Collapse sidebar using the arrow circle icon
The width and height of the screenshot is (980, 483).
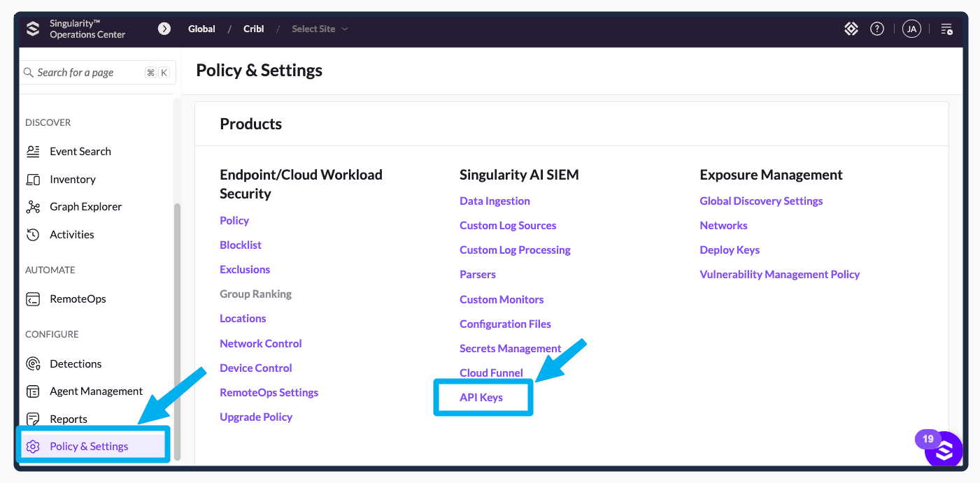tap(164, 29)
